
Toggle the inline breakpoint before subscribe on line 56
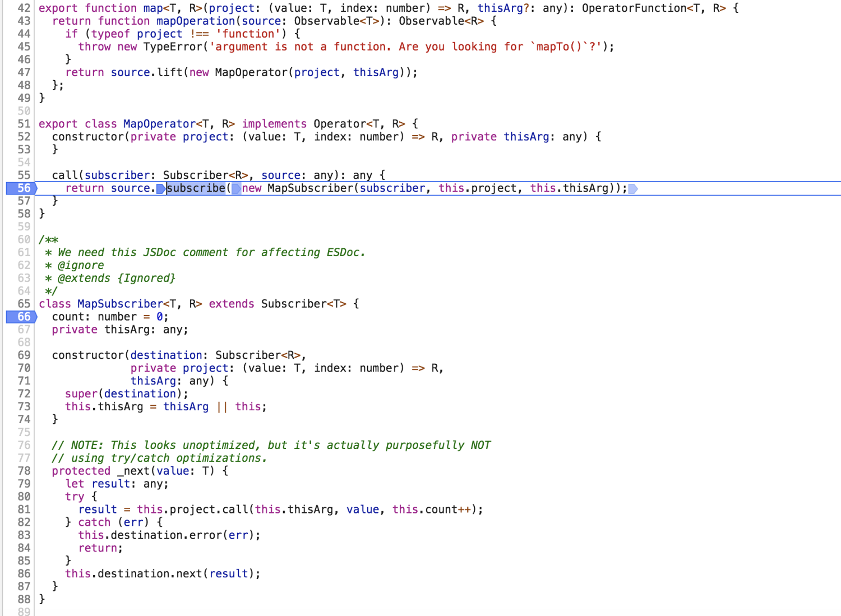tap(161, 188)
